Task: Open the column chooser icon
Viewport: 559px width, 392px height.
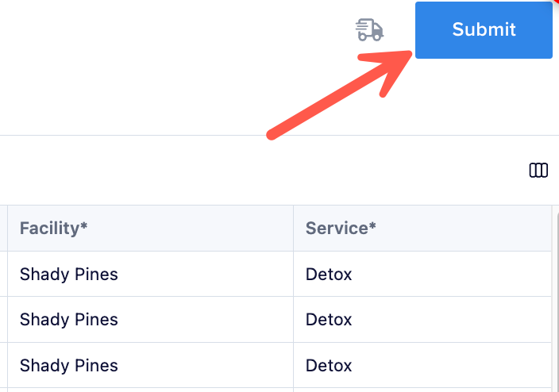Action: (538, 171)
